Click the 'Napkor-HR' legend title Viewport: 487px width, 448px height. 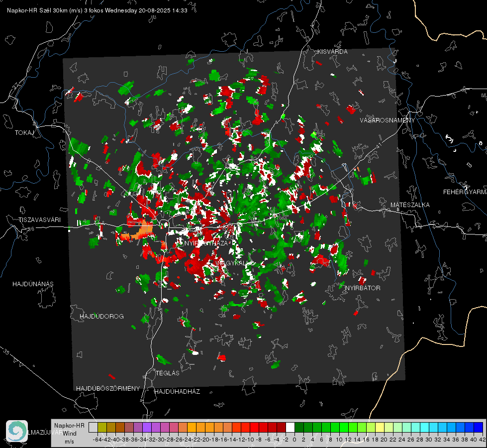pyautogui.click(x=69, y=426)
